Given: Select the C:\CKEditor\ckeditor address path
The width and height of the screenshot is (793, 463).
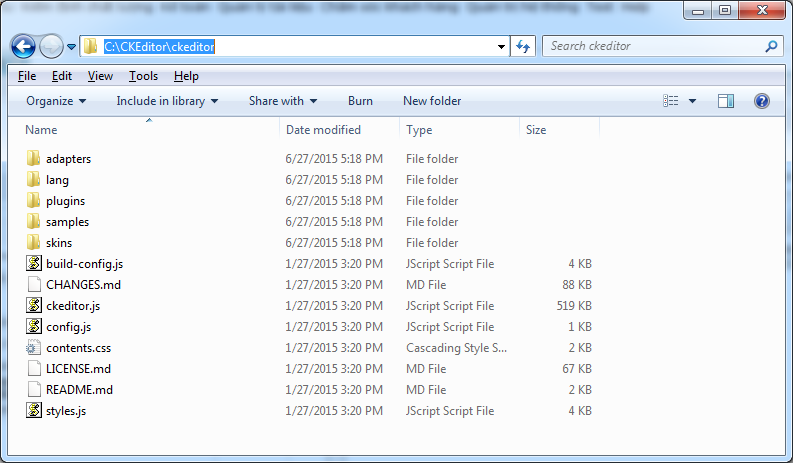Looking at the screenshot, I should point(159,47).
